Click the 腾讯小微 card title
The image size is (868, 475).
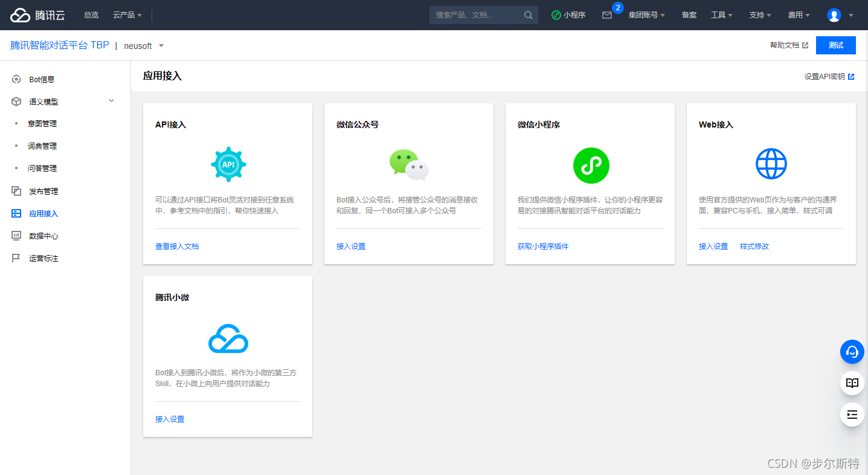(x=172, y=297)
